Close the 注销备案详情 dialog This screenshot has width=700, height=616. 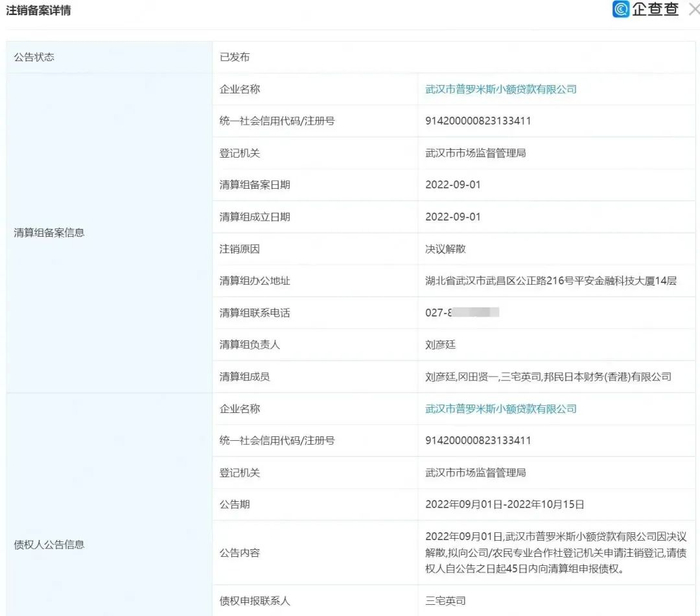692,10
